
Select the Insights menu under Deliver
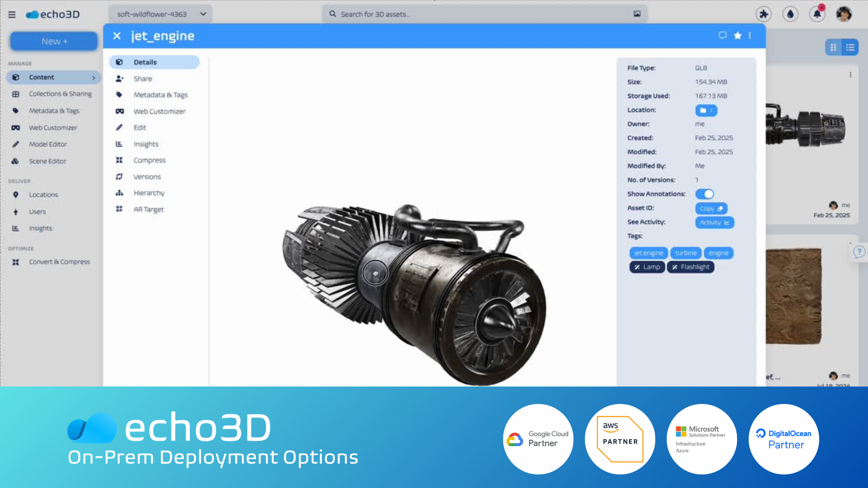click(x=41, y=228)
